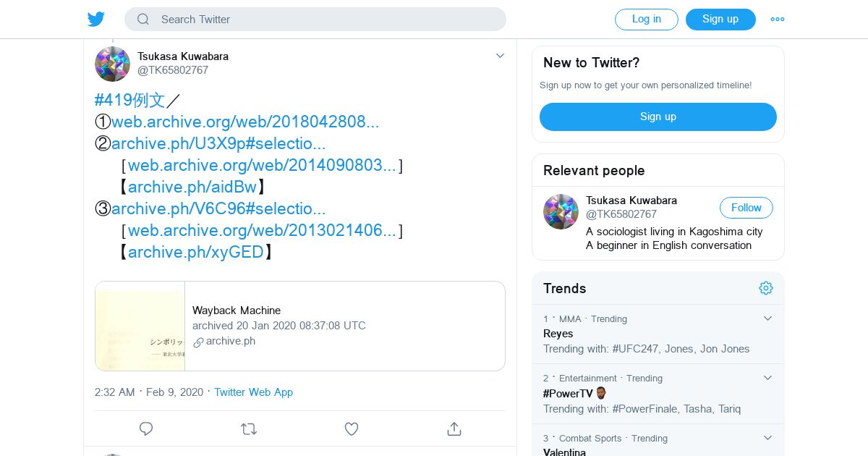
Task: Expand options for the Reyes trend
Action: click(768, 318)
